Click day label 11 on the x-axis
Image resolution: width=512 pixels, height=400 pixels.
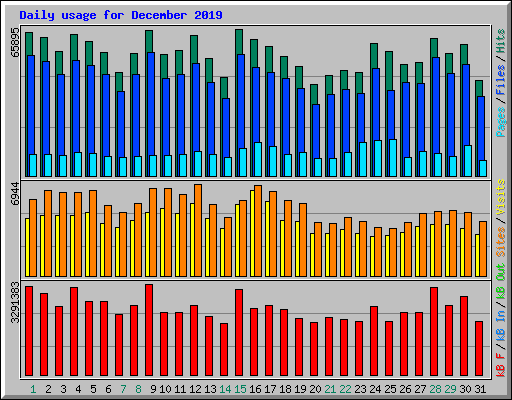coord(180,389)
